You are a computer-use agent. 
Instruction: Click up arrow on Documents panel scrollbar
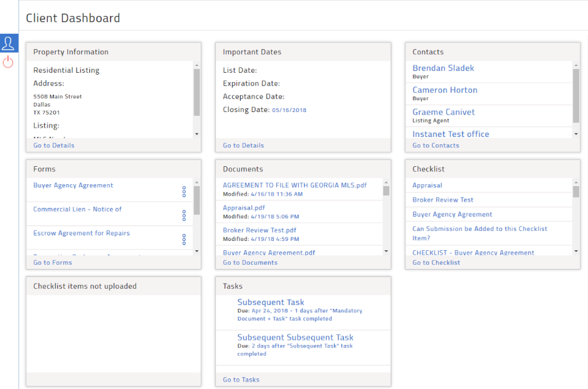386,181
